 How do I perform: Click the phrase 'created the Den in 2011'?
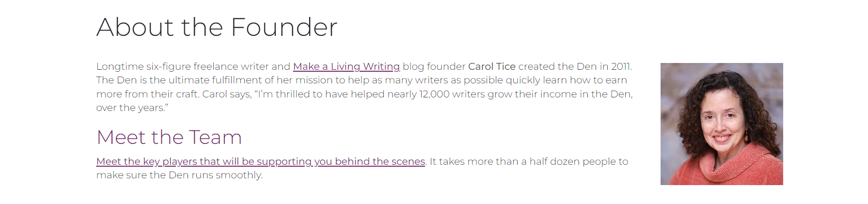(x=574, y=66)
